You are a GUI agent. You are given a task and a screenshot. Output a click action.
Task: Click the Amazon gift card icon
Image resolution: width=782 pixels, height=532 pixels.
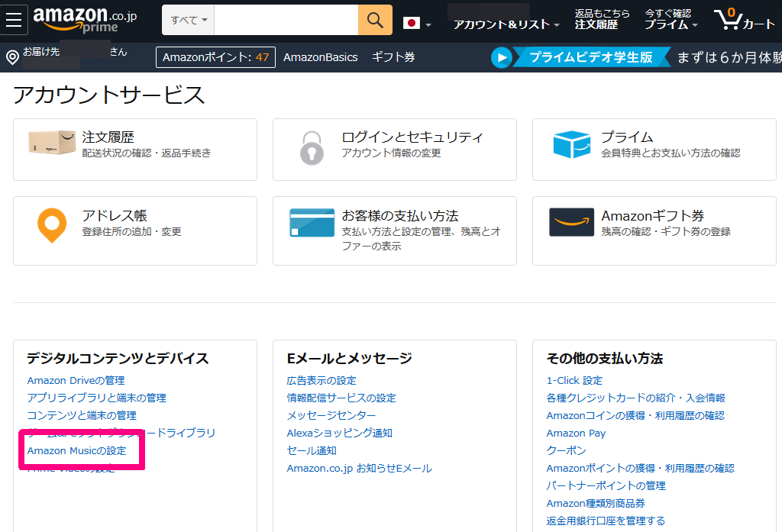571,222
